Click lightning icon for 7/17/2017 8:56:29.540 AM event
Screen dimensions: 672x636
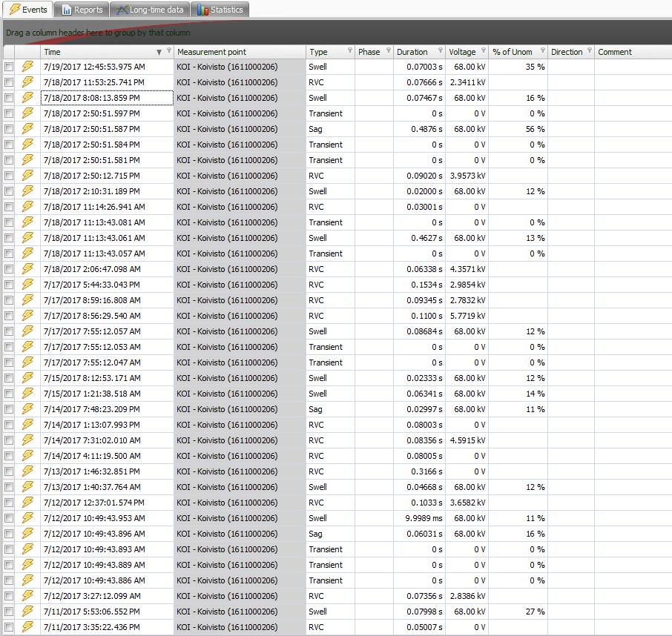pyautogui.click(x=27, y=316)
